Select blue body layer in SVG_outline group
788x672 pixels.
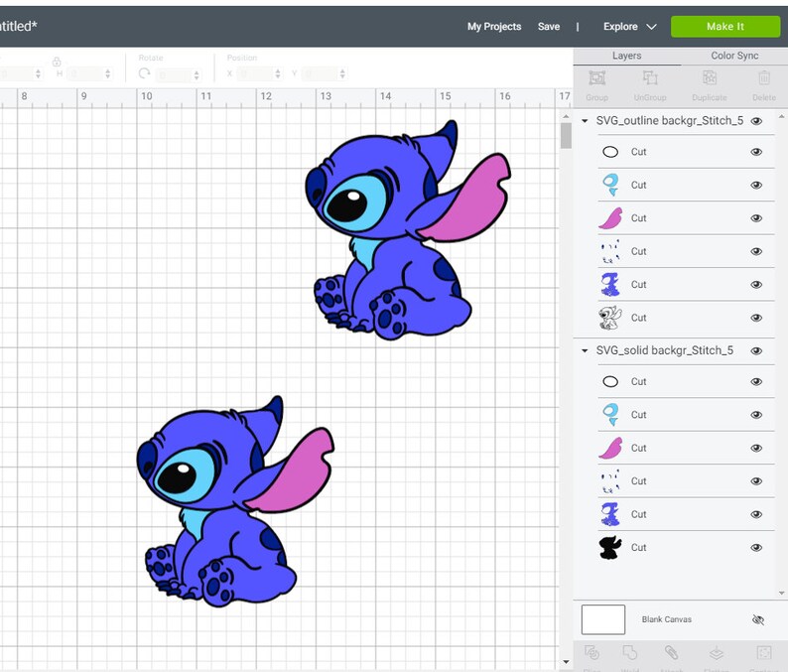[686, 285]
